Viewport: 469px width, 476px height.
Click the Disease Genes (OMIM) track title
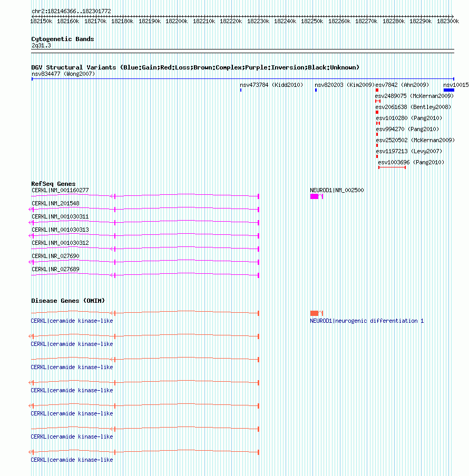(68, 301)
